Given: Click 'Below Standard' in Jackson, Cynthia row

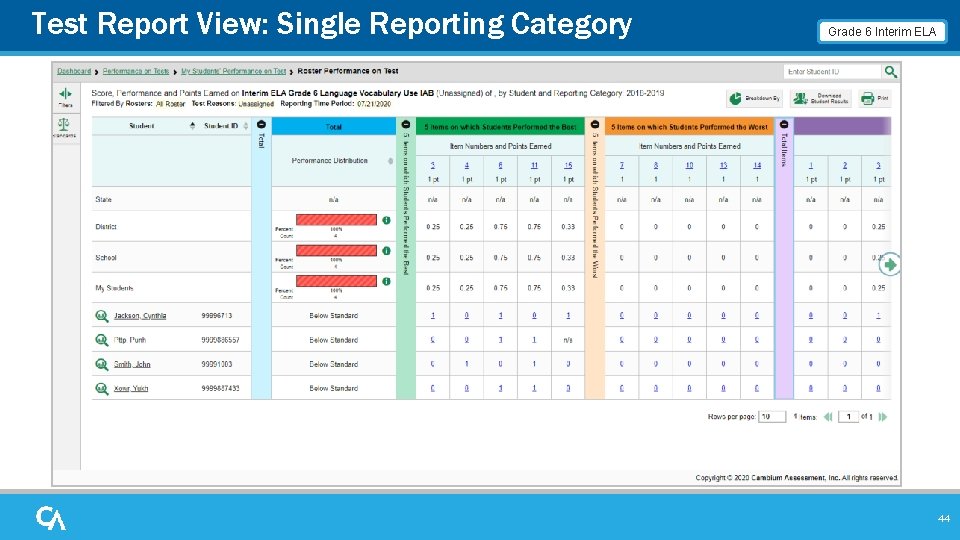Looking at the screenshot, I should (x=334, y=316).
